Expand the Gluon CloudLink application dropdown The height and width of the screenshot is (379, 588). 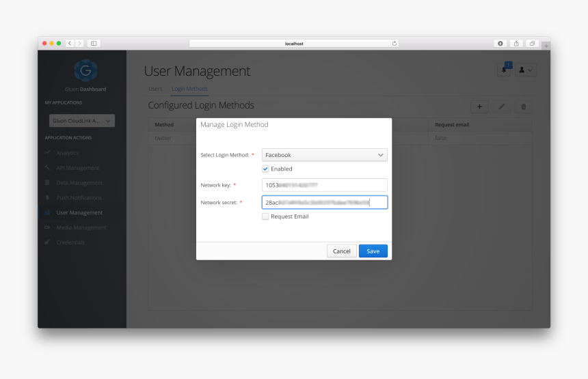(82, 121)
